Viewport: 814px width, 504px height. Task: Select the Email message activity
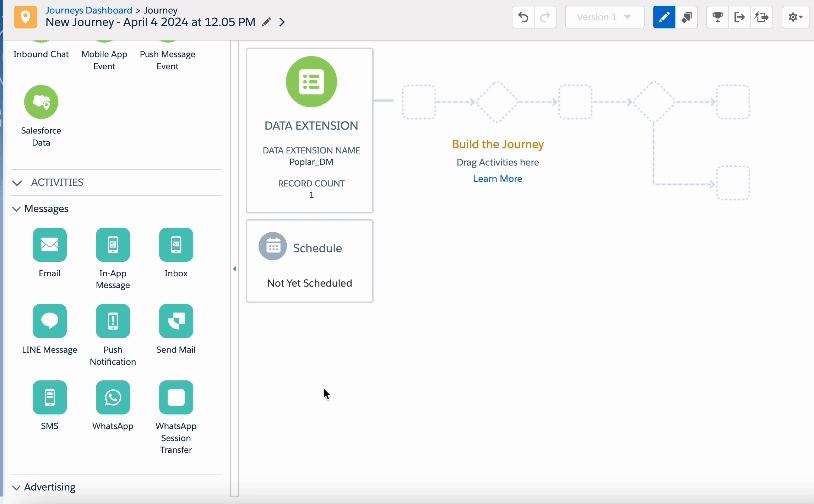click(49, 245)
